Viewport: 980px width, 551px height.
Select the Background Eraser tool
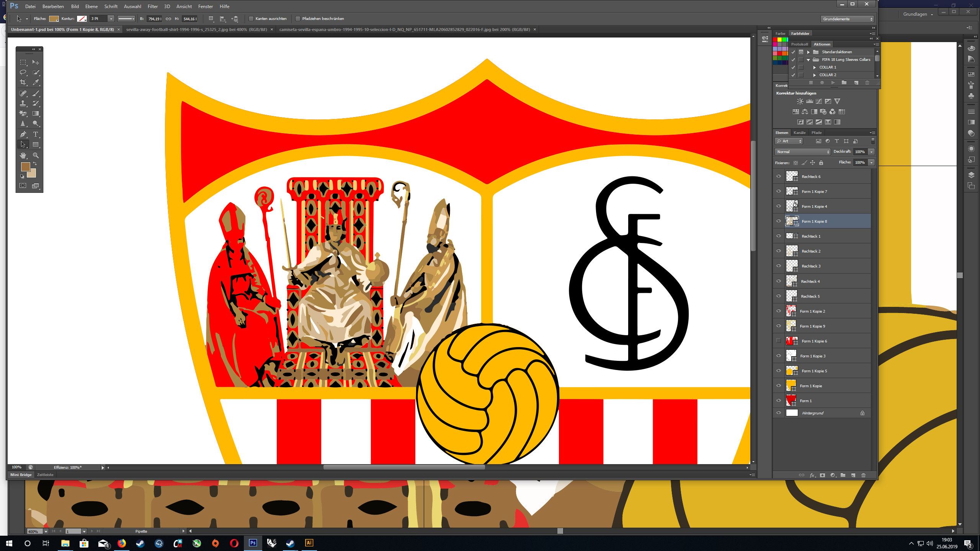(x=23, y=113)
